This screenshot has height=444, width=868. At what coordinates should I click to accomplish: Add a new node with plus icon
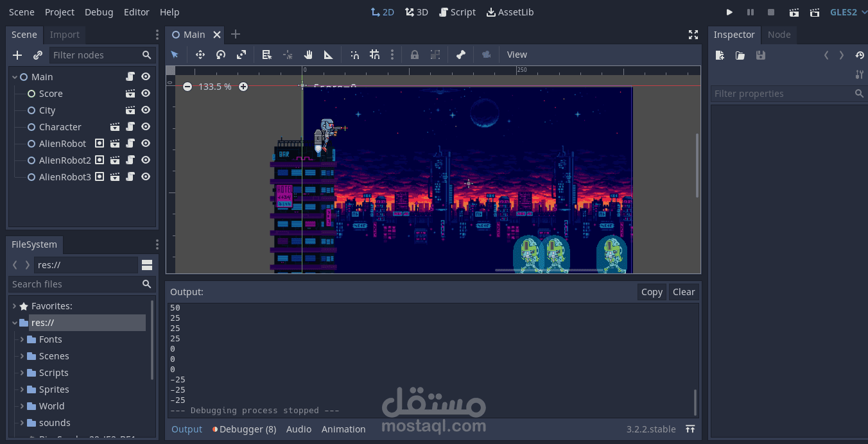(17, 55)
